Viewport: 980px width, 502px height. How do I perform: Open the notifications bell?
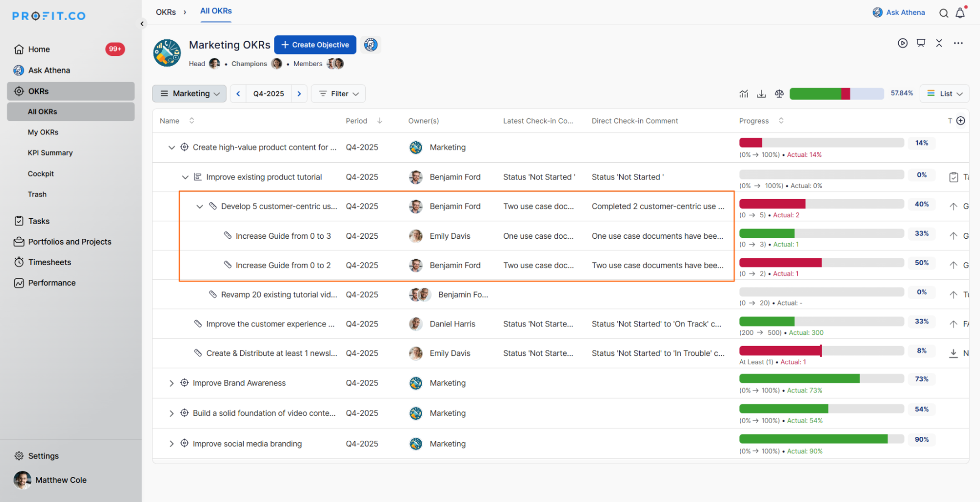coord(960,13)
